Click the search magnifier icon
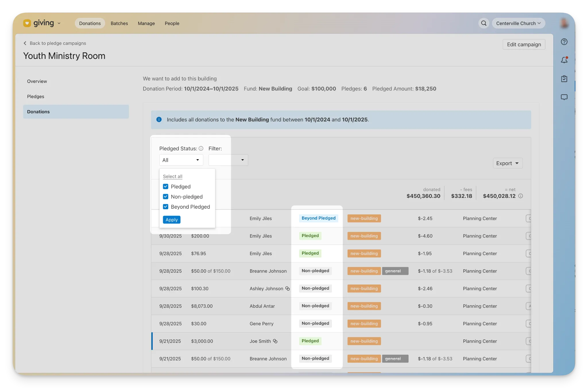 click(x=484, y=23)
